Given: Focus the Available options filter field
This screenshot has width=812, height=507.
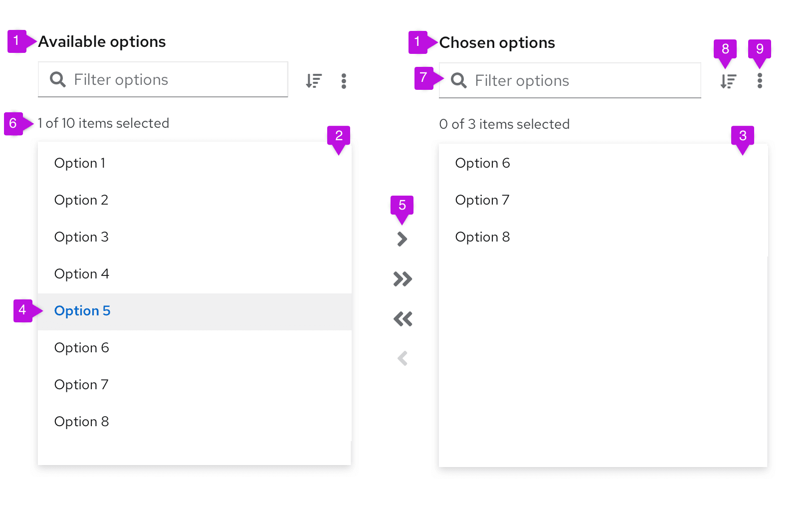Looking at the screenshot, I should (175, 80).
